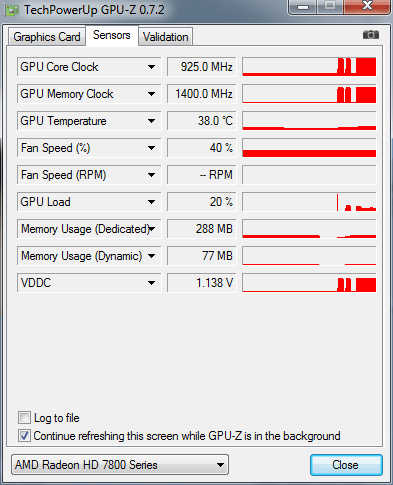Click the Close button
The width and height of the screenshot is (393, 485).
(x=346, y=465)
